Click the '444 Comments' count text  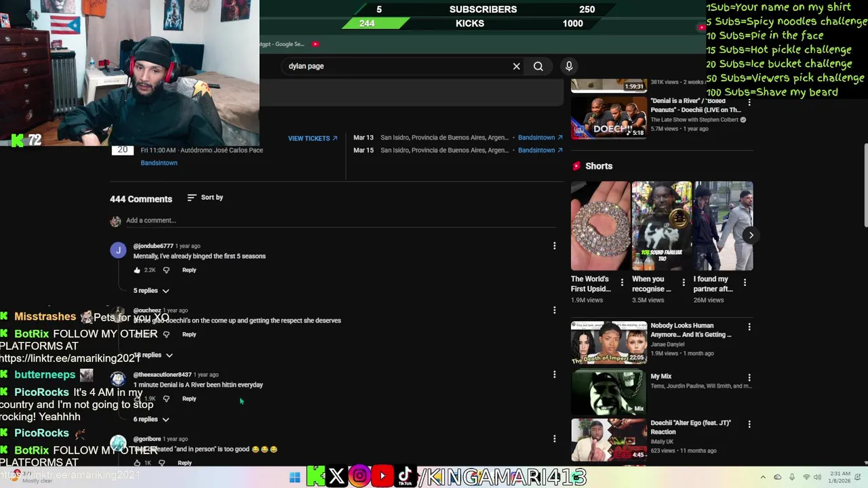click(x=141, y=199)
